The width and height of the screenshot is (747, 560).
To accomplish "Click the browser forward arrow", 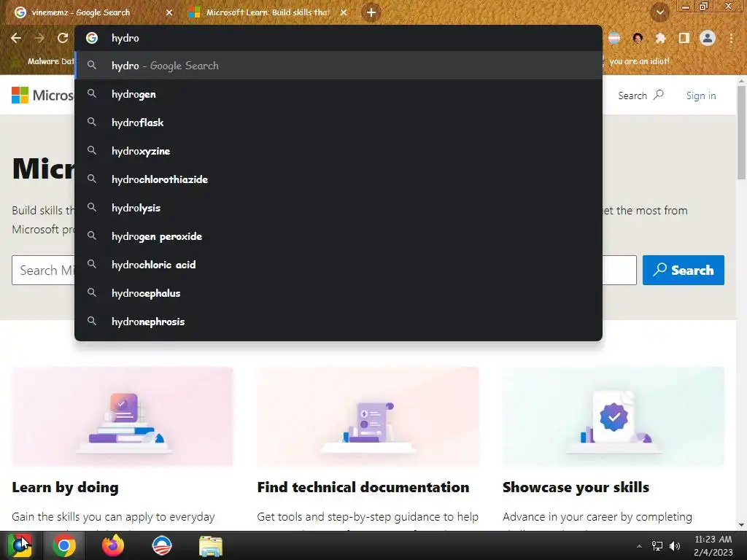I will point(39,38).
